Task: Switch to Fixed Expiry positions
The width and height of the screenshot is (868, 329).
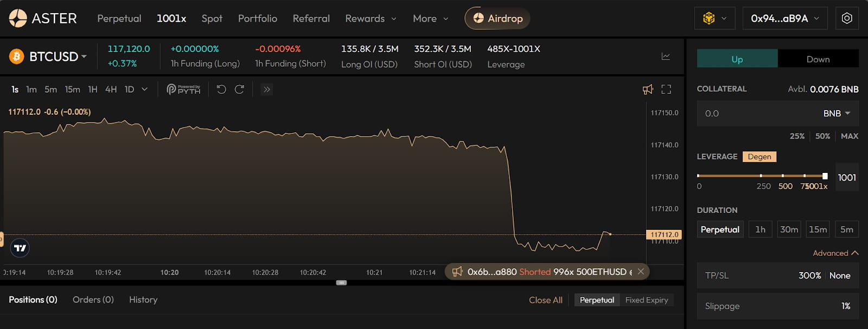Action: point(646,300)
